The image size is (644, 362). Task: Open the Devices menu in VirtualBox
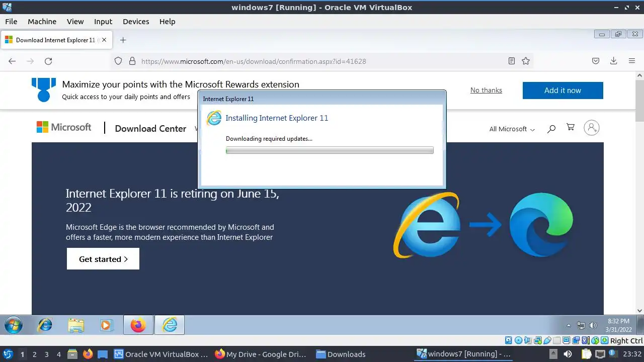(136, 22)
